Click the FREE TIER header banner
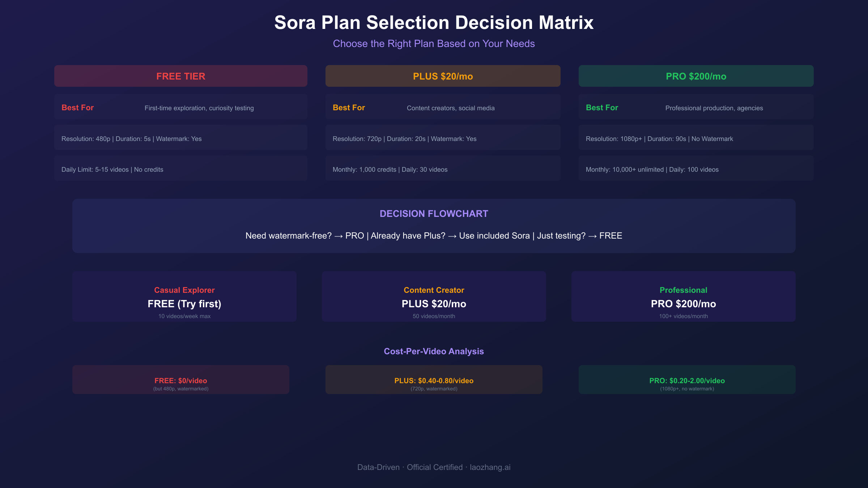 point(181,76)
